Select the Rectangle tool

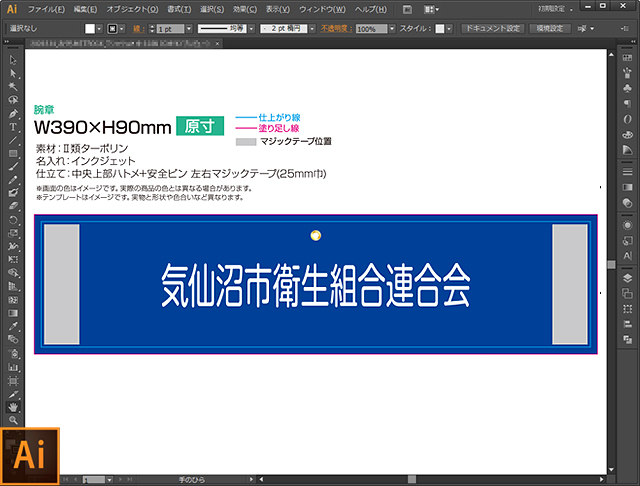(13, 153)
